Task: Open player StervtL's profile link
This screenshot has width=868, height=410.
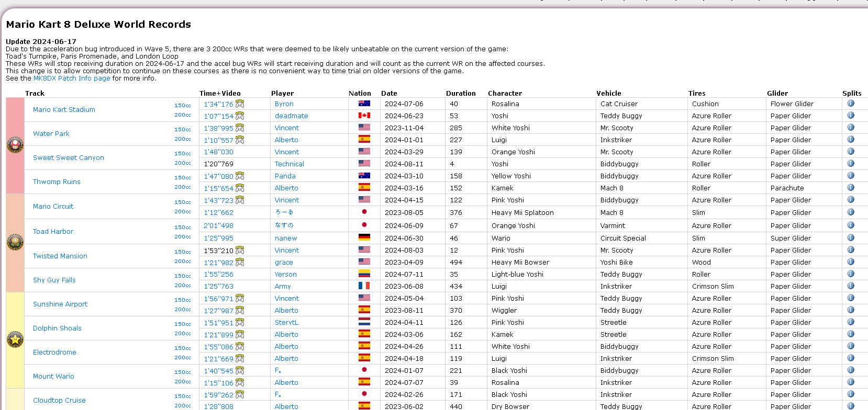Action: click(286, 323)
